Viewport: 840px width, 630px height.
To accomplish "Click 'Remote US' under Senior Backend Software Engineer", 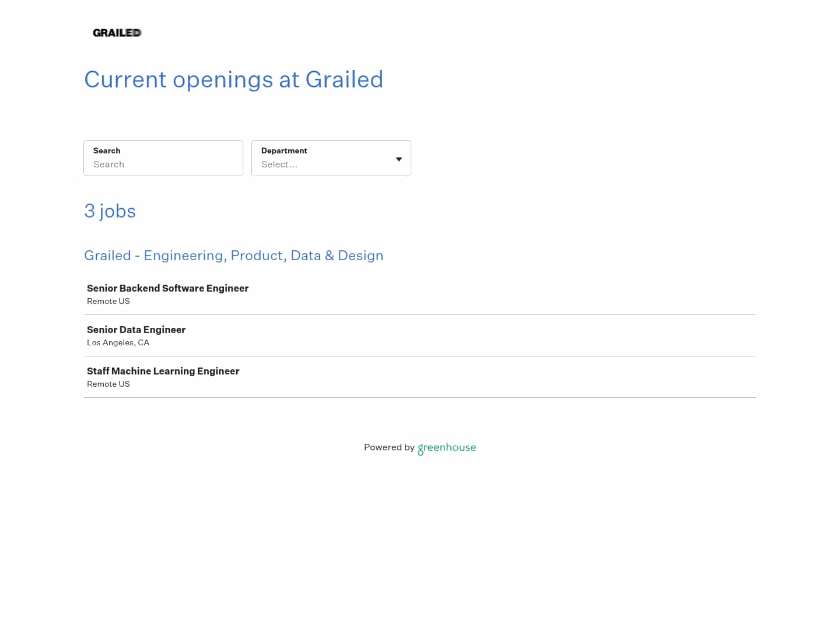I will pos(108,301).
